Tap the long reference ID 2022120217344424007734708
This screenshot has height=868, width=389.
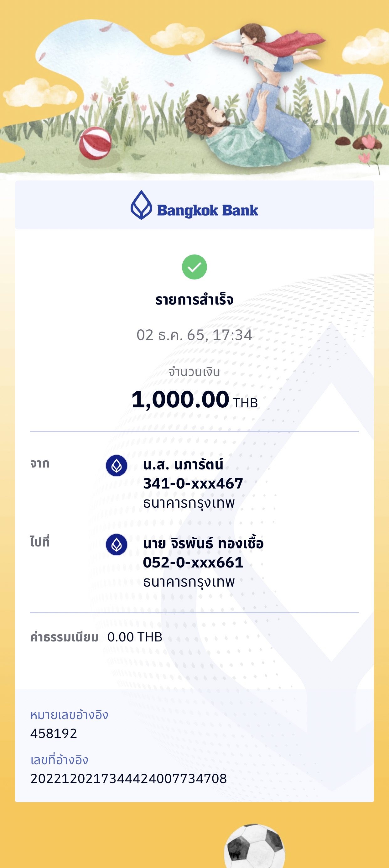point(129,778)
